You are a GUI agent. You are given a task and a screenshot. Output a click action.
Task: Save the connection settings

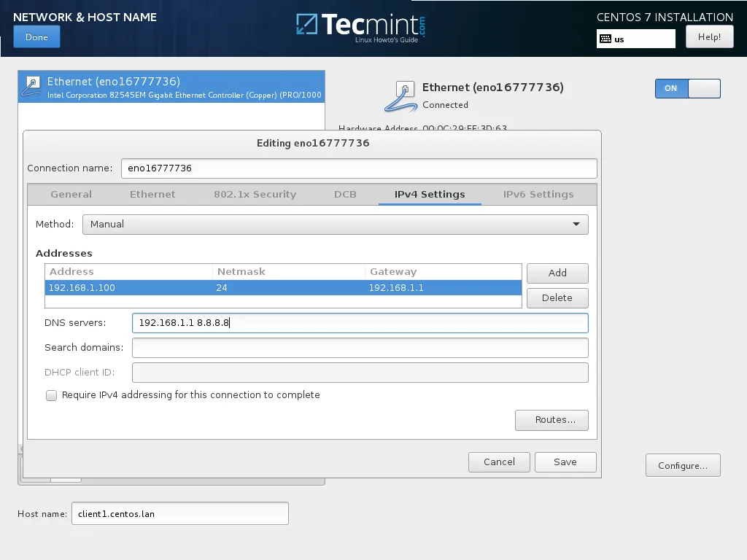coord(565,462)
